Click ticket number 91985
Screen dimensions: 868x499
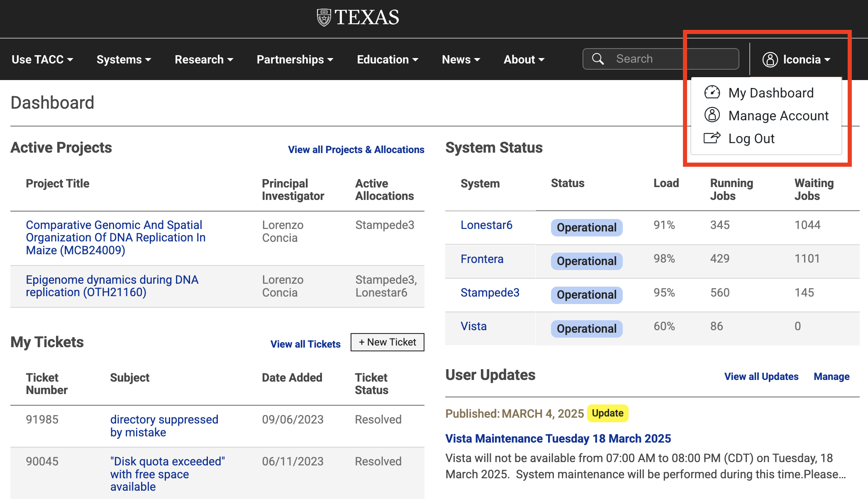[42, 419]
